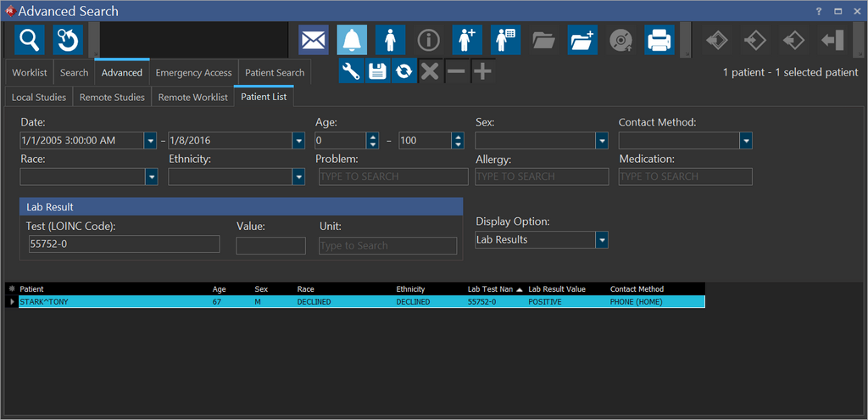Image resolution: width=868 pixels, height=420 pixels.
Task: Open the Remote Worklist tab
Action: click(x=192, y=98)
